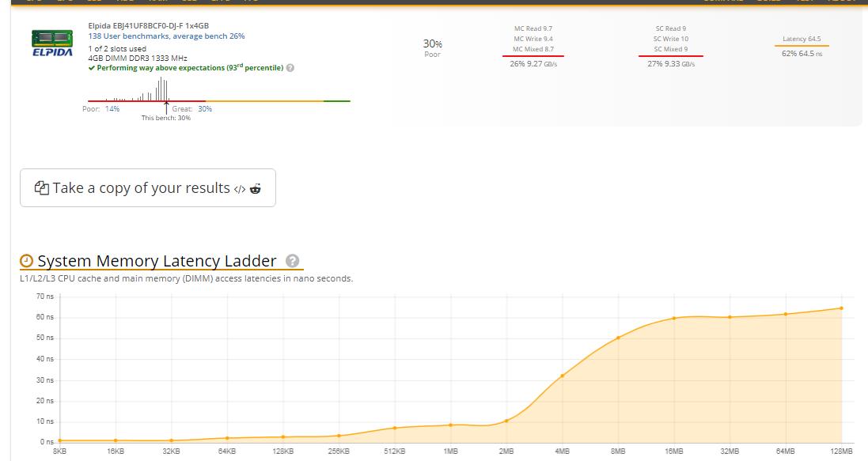Open System Memory Latency Ladder heading link

click(157, 261)
